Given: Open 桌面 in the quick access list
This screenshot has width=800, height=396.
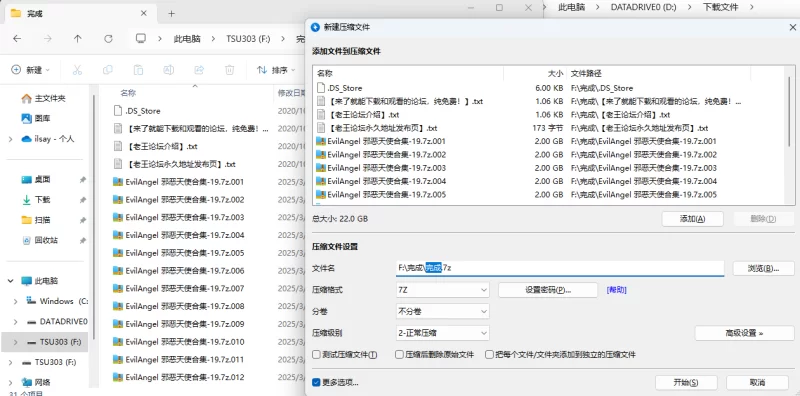Looking at the screenshot, I should tap(36, 180).
